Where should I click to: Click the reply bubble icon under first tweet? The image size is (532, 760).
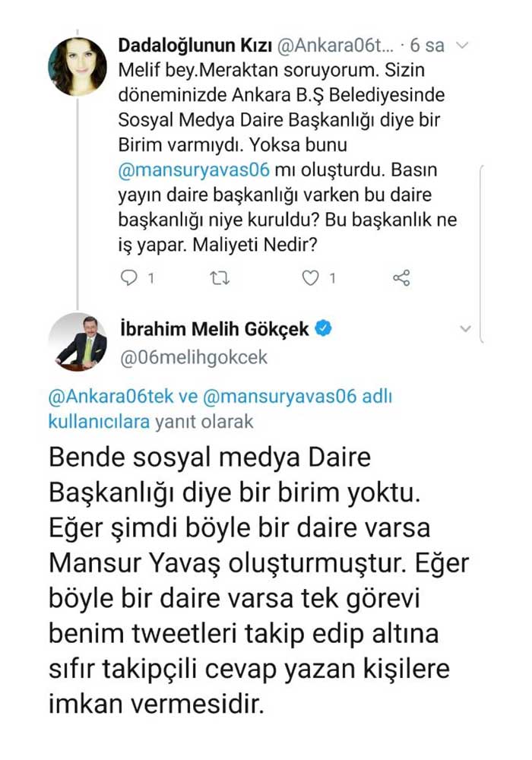[130, 278]
